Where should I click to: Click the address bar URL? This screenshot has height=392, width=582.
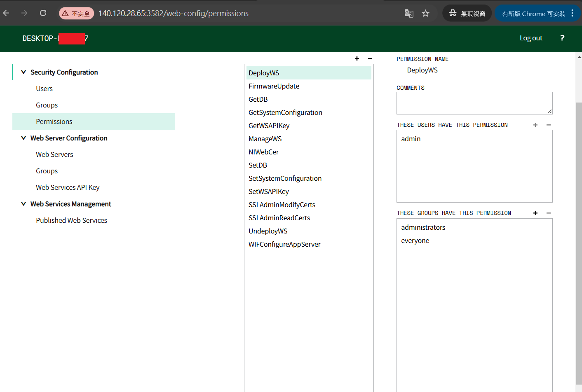pyautogui.click(x=174, y=14)
